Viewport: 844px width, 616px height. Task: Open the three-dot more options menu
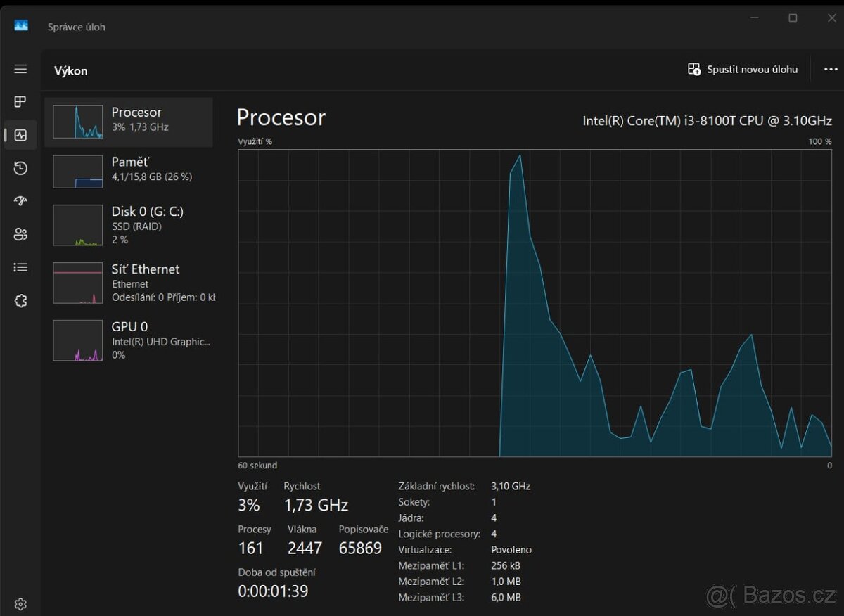pos(831,70)
